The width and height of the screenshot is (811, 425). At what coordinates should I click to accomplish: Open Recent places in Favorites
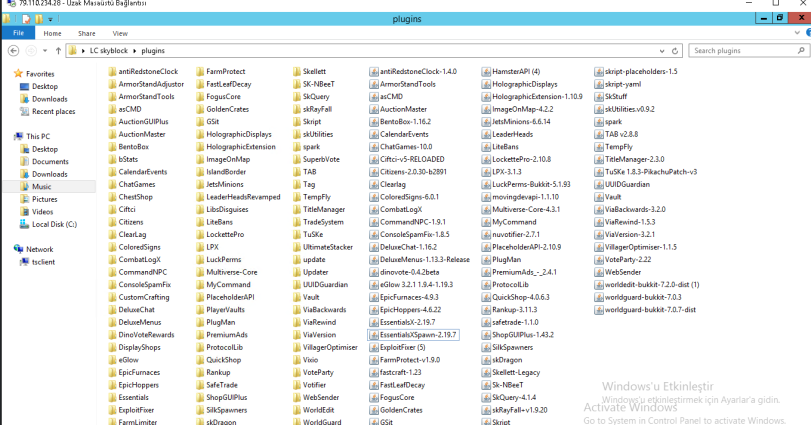click(x=54, y=111)
